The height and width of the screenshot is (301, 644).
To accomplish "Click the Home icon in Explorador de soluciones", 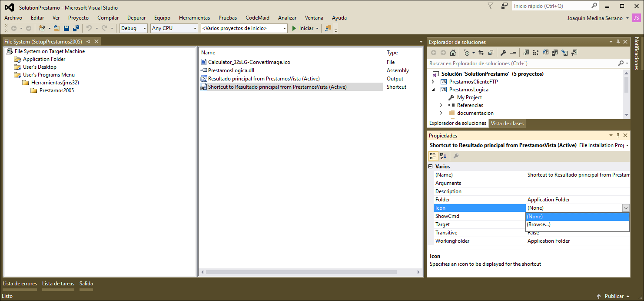I will click(x=453, y=53).
